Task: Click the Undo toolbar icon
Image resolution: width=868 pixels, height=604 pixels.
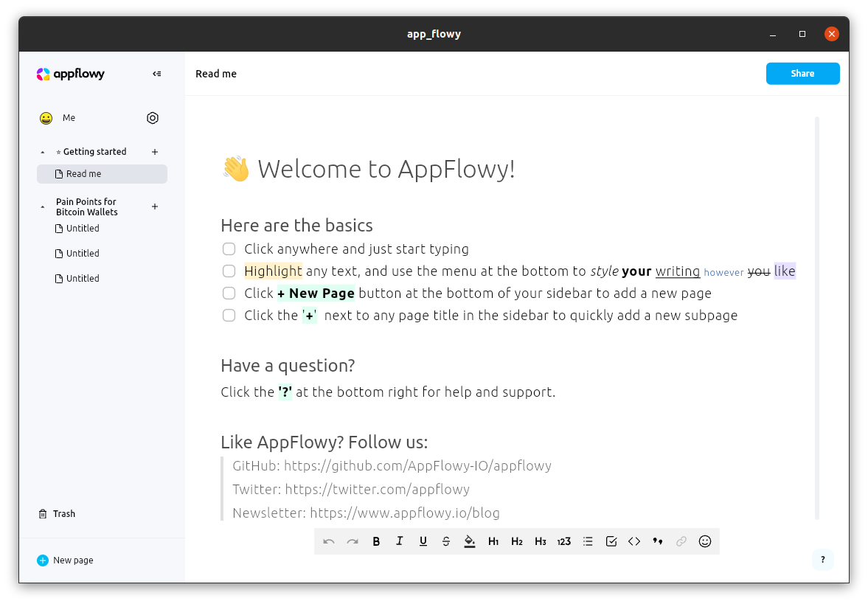Action: [329, 541]
